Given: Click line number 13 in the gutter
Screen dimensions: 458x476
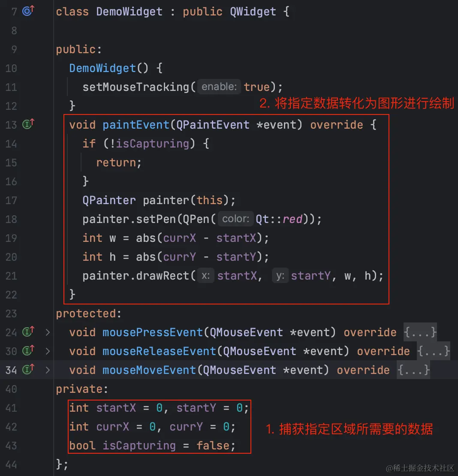Looking at the screenshot, I should tap(11, 125).
